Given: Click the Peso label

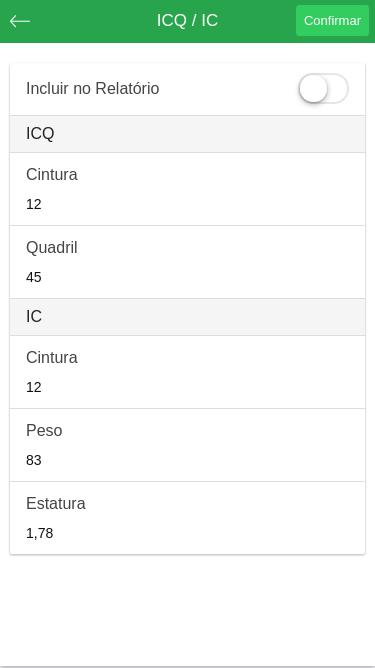Looking at the screenshot, I should click(x=44, y=431).
